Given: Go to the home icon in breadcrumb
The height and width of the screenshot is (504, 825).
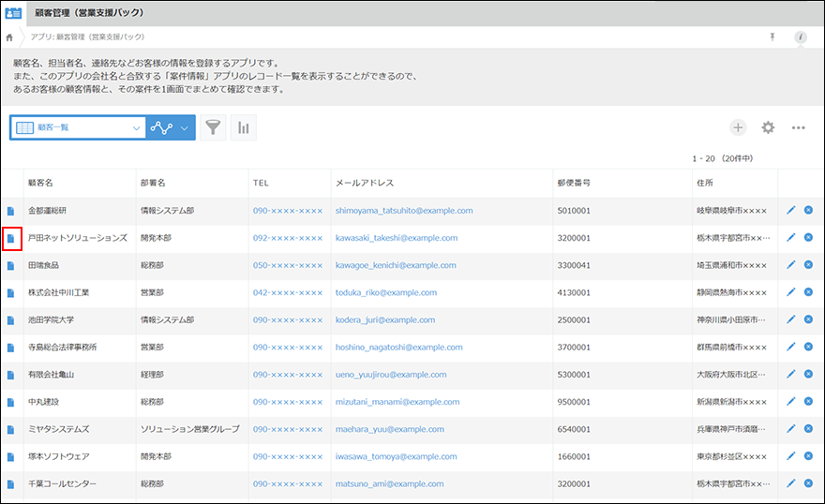Looking at the screenshot, I should click(9, 37).
